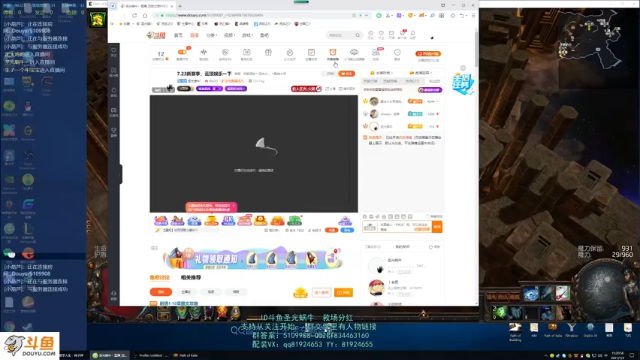This screenshot has height=360, width=640.
Task: Expand the 游戏 nav dropdown
Action: (x=247, y=36)
